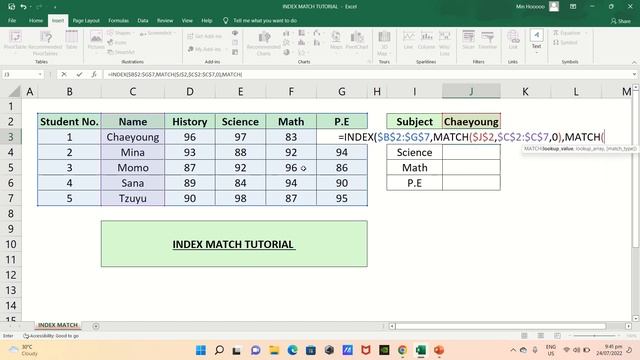640x360 pixels.
Task: Click the horizontal scrollbar
Action: click(x=501, y=326)
